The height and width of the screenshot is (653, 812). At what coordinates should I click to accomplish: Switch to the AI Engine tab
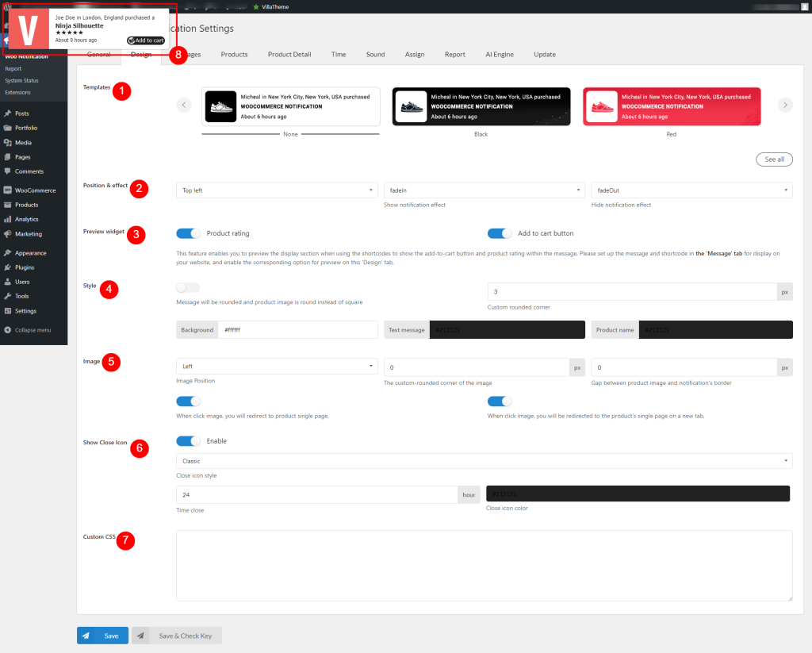500,55
